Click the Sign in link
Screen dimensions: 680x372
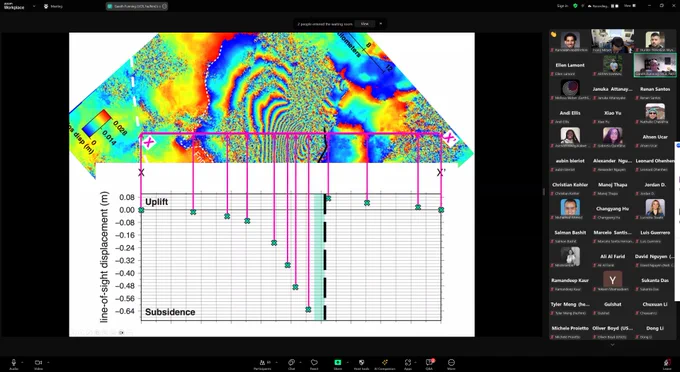click(562, 6)
